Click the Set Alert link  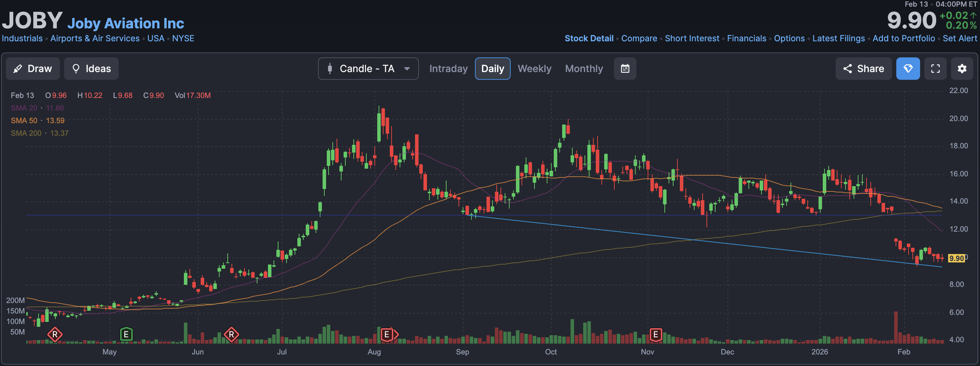(x=959, y=38)
